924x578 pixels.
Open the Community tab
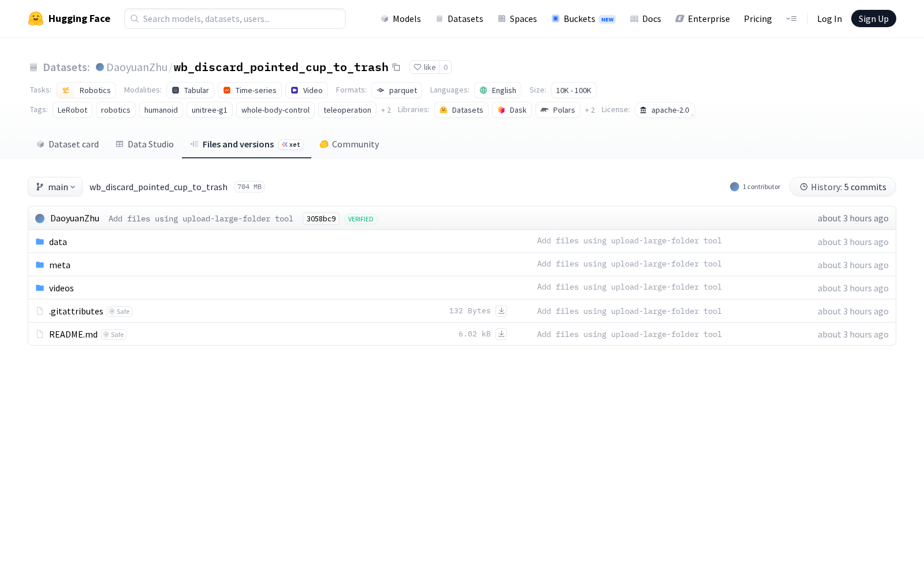click(349, 144)
